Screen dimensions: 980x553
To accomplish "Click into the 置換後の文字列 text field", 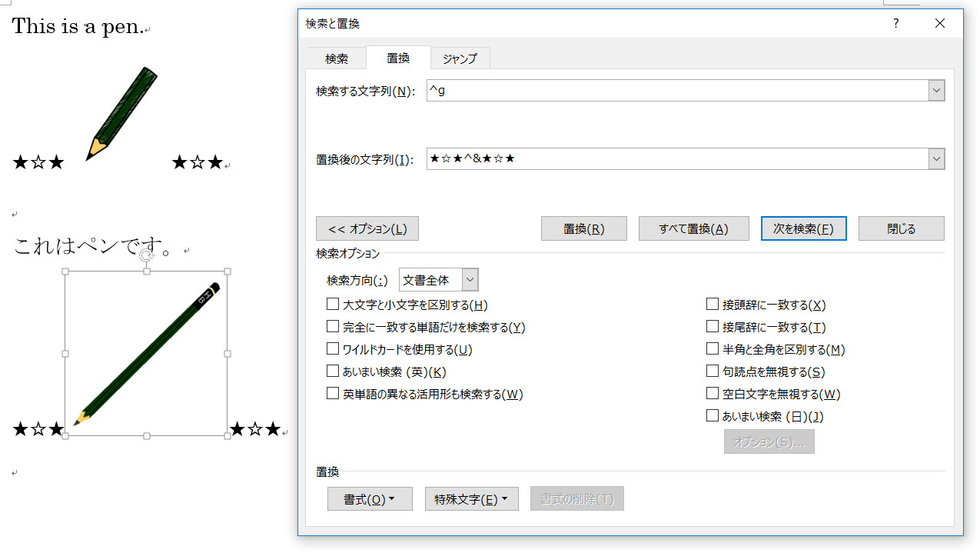I will (x=676, y=159).
